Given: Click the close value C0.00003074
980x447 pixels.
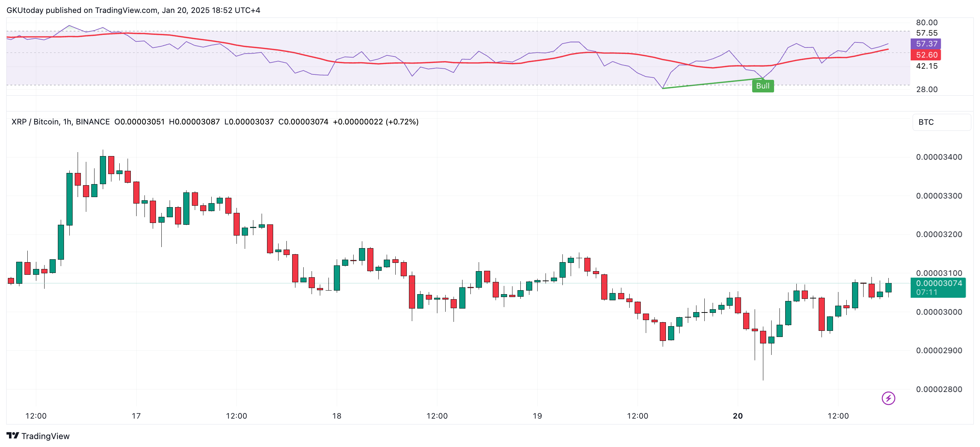Looking at the screenshot, I should tap(303, 122).
